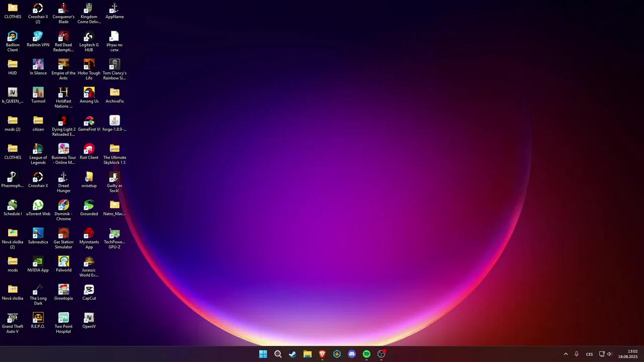The height and width of the screenshot is (362, 644).
Task: Open Steam from the taskbar
Action: 292,354
